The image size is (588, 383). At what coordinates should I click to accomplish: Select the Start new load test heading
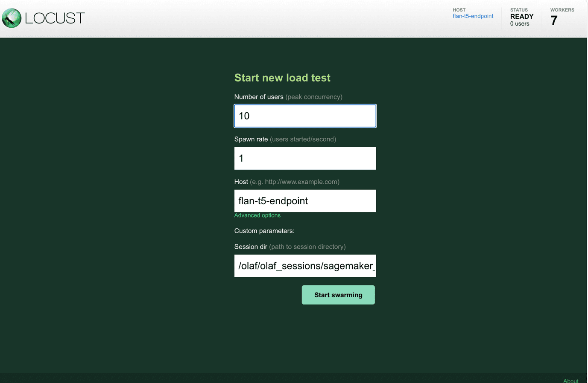click(x=282, y=78)
